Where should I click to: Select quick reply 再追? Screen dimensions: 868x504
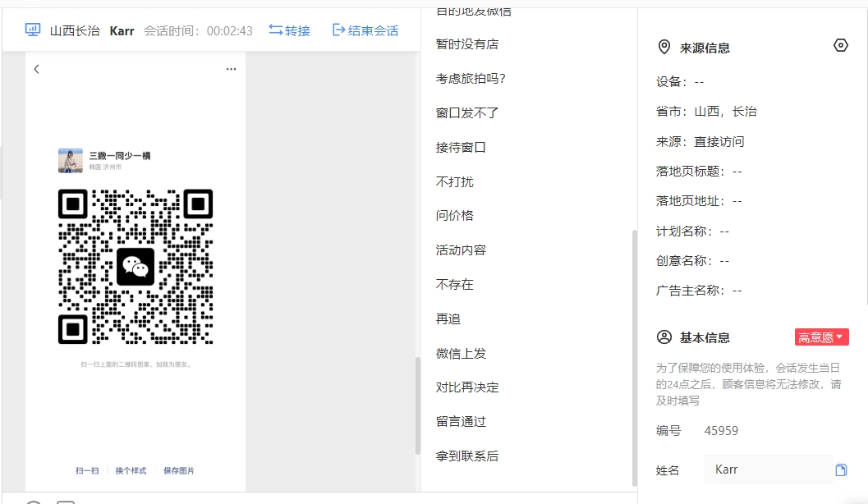coord(448,318)
